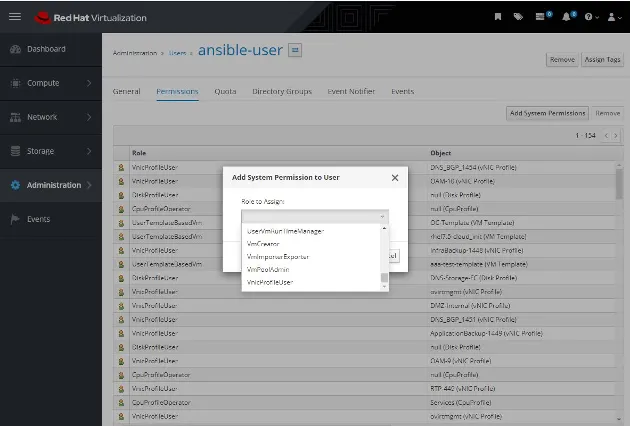Click user icon in OAM-10 row

(121, 181)
